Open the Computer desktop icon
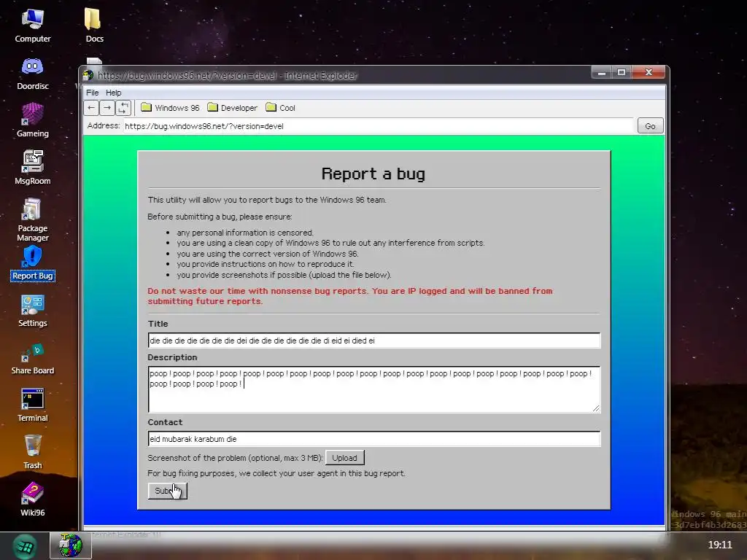 coord(32,26)
